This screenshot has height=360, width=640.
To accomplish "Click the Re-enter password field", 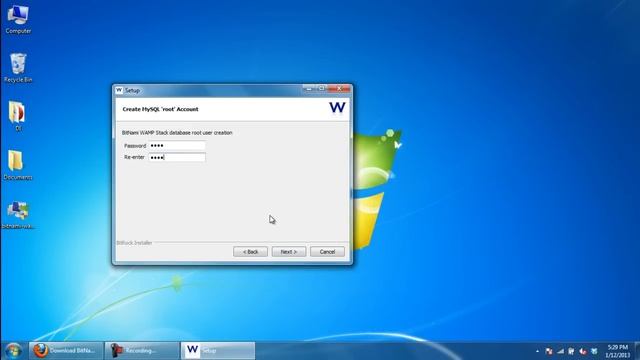I will pyautogui.click(x=177, y=157).
